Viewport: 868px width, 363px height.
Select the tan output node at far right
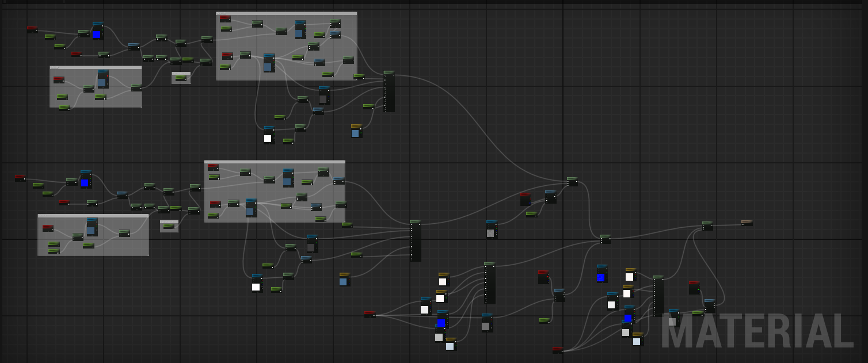click(x=747, y=223)
